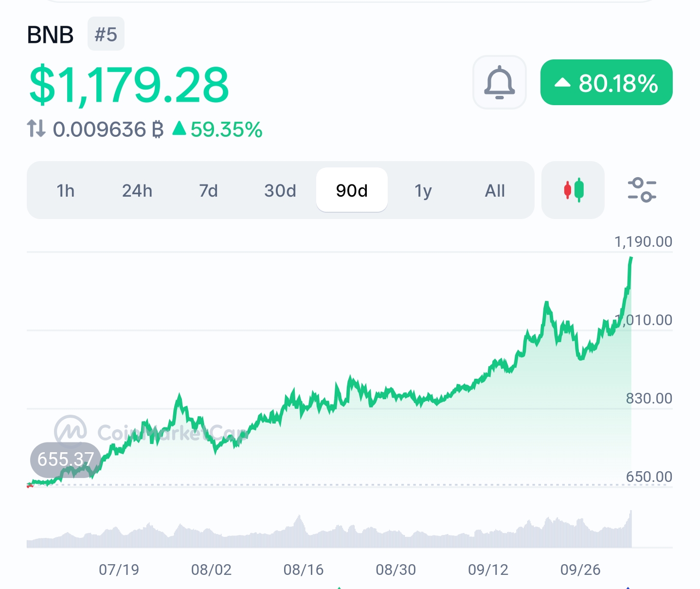Switch to candlestick chart view
This screenshot has height=589, width=700.
pyautogui.click(x=573, y=190)
